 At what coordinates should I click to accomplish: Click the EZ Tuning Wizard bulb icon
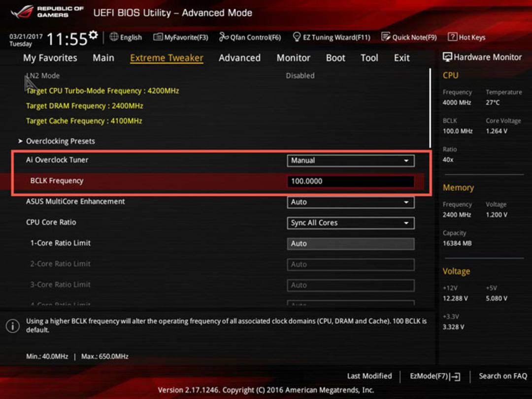coord(297,36)
